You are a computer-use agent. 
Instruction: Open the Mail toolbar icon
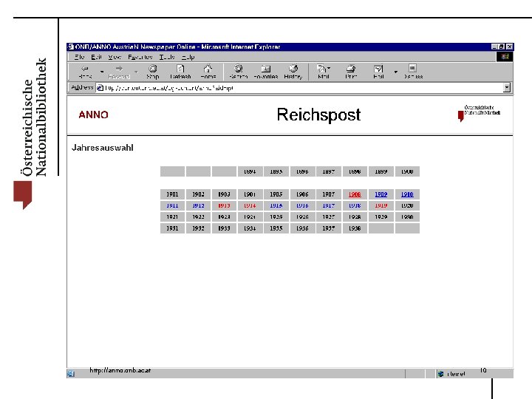323,72
